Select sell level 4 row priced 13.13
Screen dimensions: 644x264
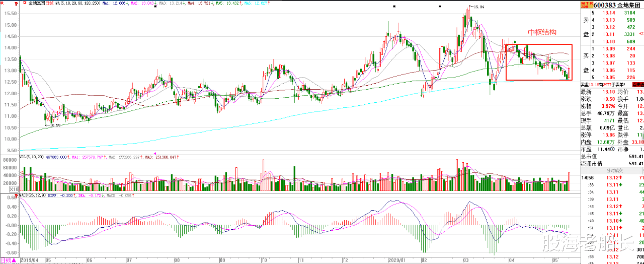(617, 20)
